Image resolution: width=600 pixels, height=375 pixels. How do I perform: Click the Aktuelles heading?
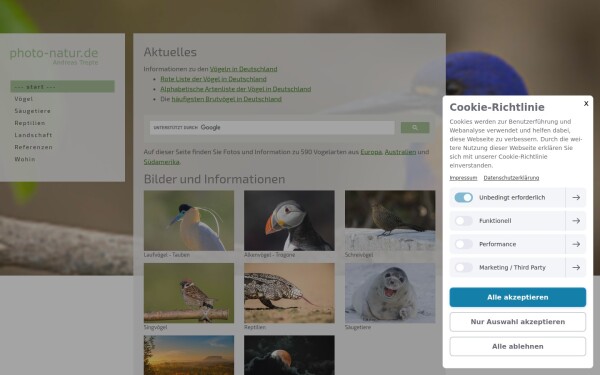pos(170,52)
